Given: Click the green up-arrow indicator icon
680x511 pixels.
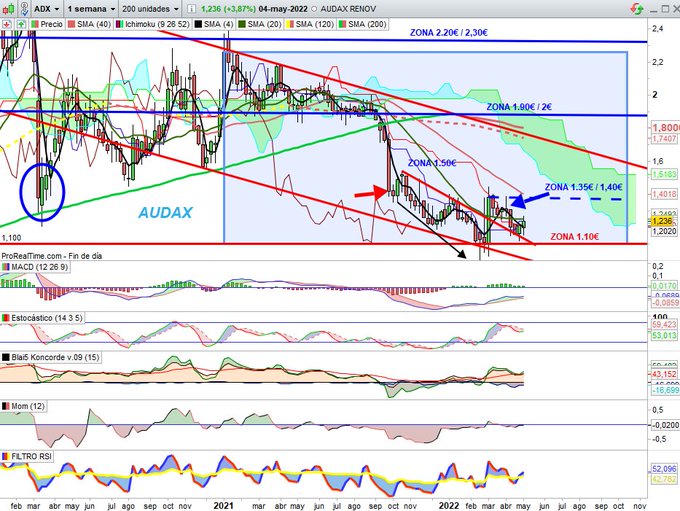Looking at the screenshot, I should 21,24.
